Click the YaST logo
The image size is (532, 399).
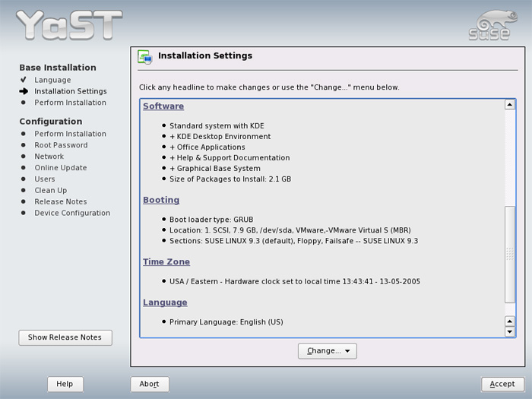coord(69,25)
